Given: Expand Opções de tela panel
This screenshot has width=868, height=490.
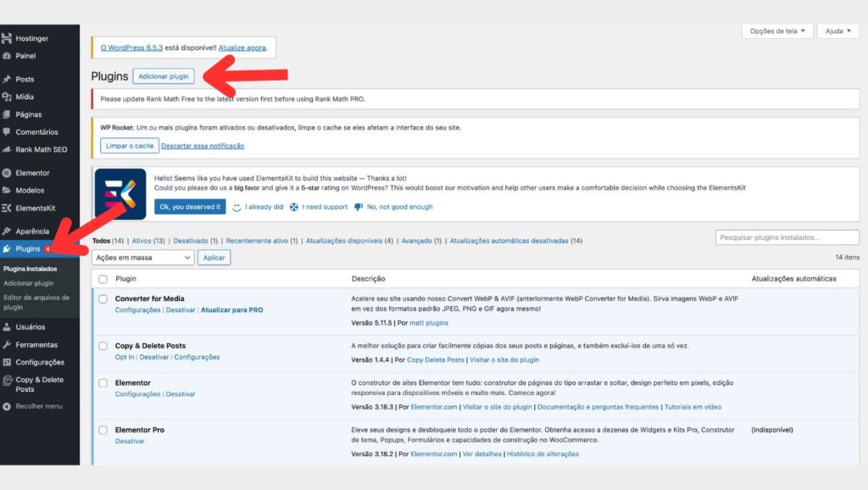Looking at the screenshot, I should [777, 31].
